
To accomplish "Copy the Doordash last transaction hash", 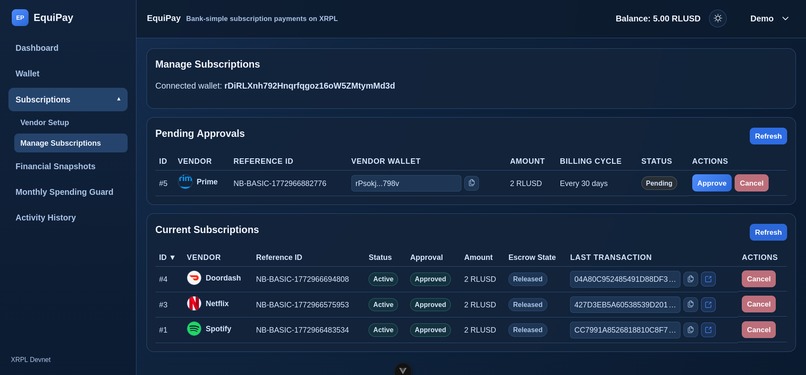I will 690,279.
